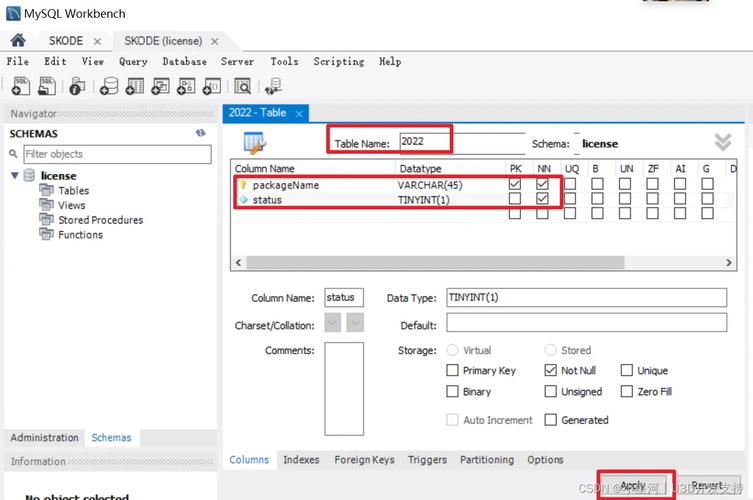This screenshot has width=753, height=500.
Task: Open the charset dropdown
Action: point(332,323)
